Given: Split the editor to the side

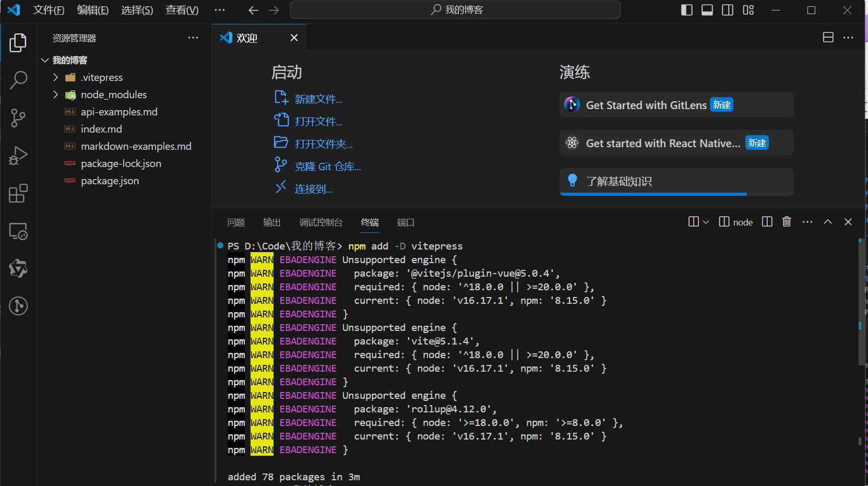Looking at the screenshot, I should (828, 37).
